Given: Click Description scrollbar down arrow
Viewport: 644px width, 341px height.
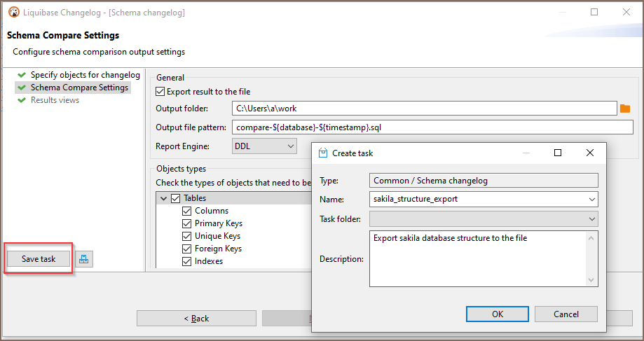Looking at the screenshot, I should click(x=591, y=280).
